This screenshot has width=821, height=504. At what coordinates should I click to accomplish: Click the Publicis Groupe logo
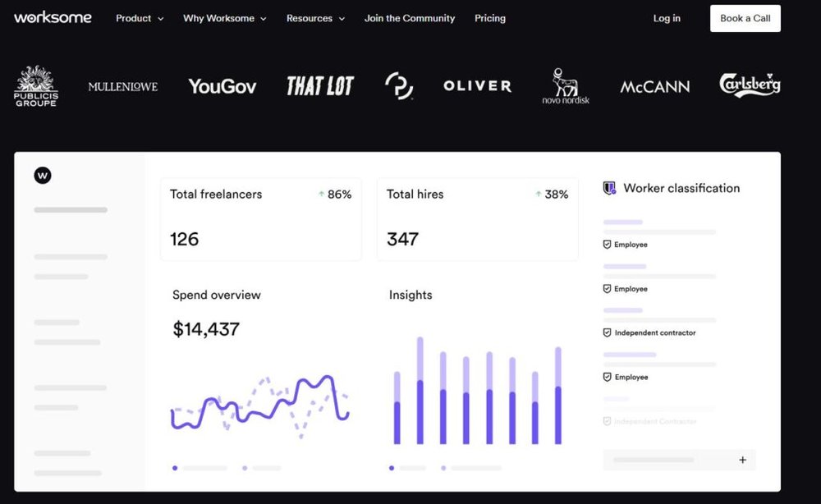click(35, 86)
